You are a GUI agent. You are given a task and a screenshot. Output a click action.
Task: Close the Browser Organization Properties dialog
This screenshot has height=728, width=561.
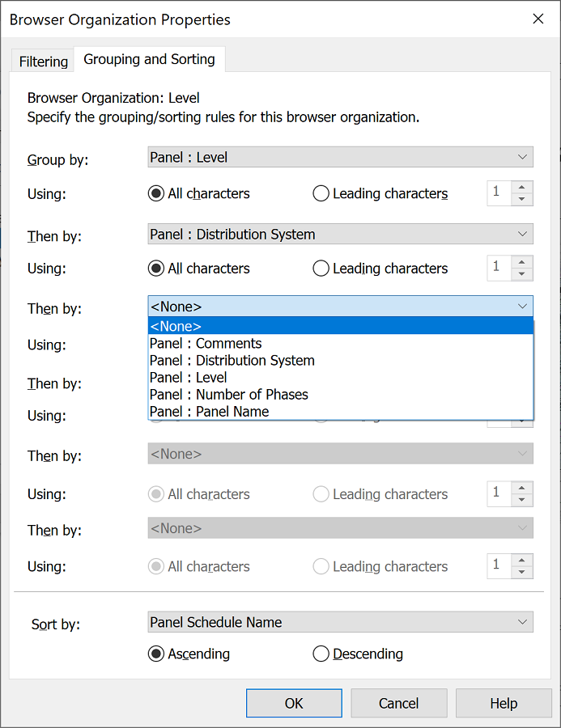(x=538, y=19)
